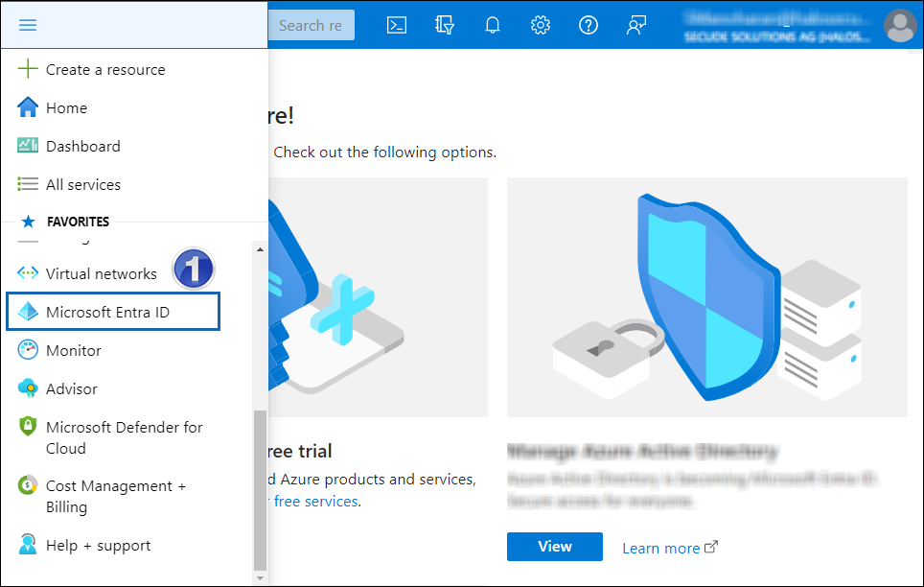Open All services list
Viewport: 924px width, 587px height.
82,185
